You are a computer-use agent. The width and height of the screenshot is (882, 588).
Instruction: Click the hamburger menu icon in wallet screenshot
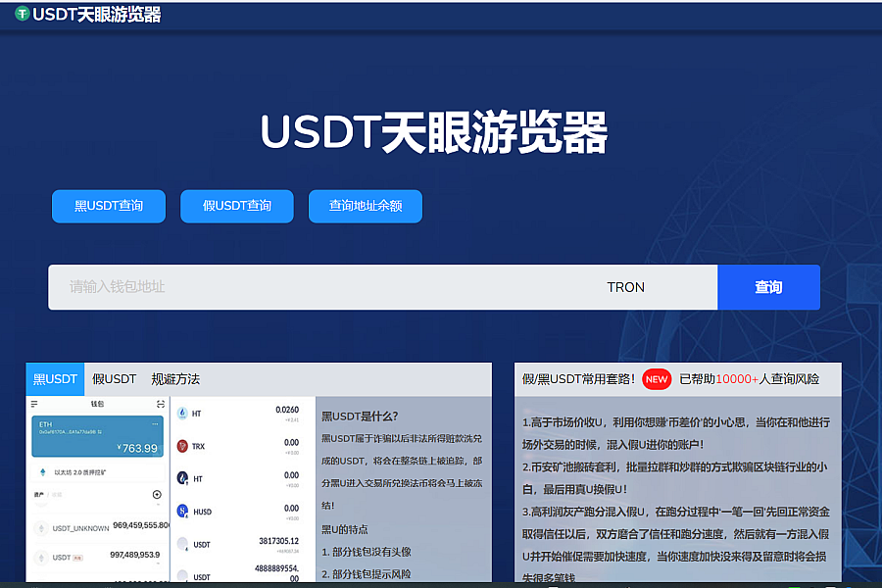pos(34,404)
